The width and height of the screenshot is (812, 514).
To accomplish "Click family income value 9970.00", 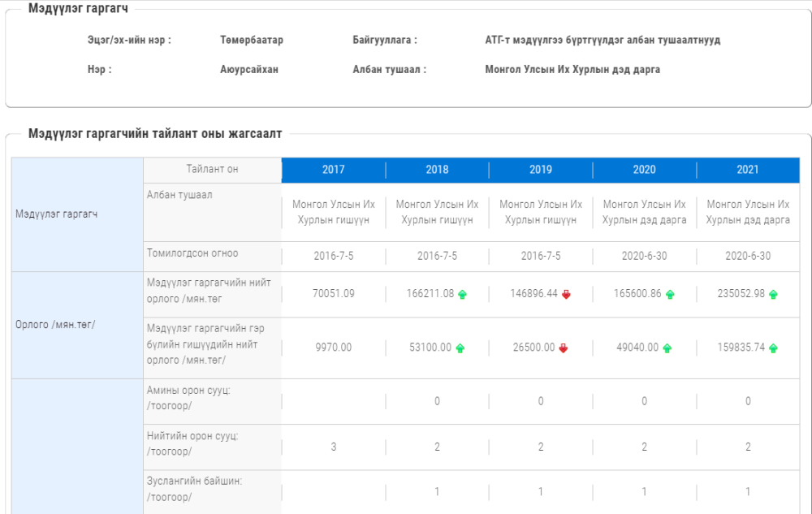I will (334, 348).
